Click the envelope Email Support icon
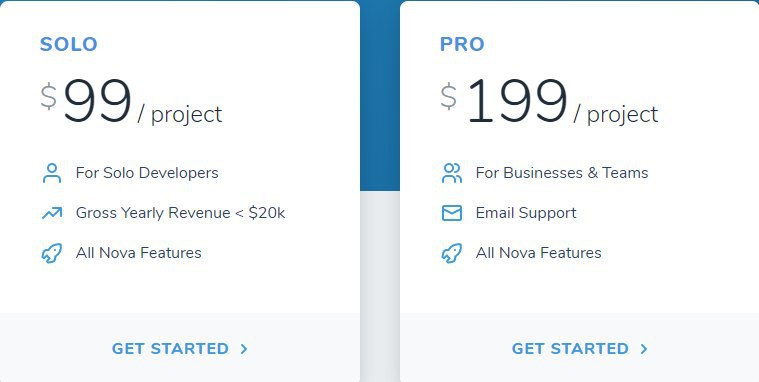The image size is (759, 382). point(452,213)
